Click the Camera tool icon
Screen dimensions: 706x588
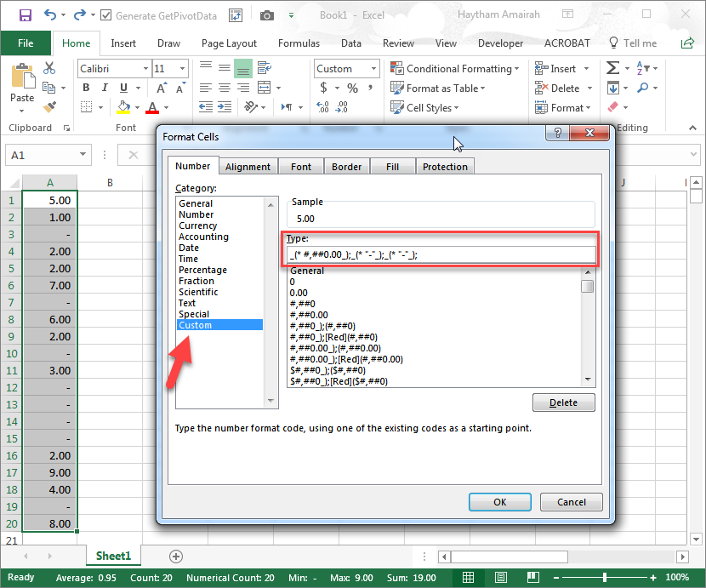[267, 16]
